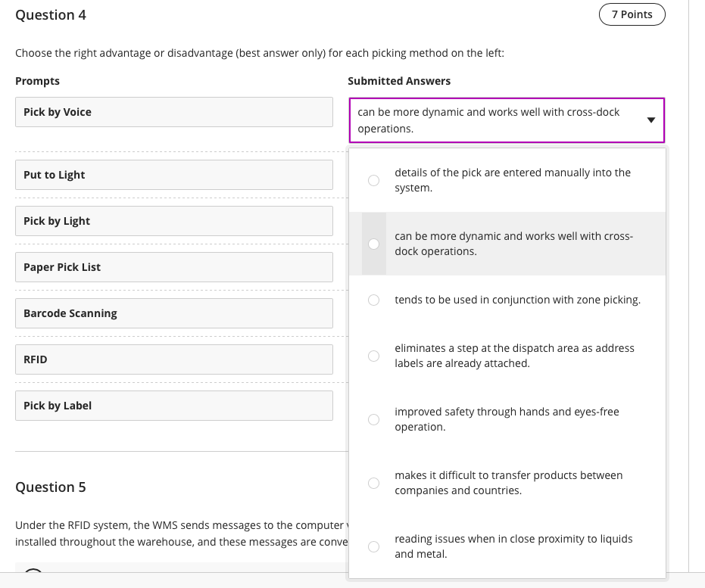Select the Pick by Voice prompt box
Image resolution: width=705 pixels, height=588 pixels.
174,111
